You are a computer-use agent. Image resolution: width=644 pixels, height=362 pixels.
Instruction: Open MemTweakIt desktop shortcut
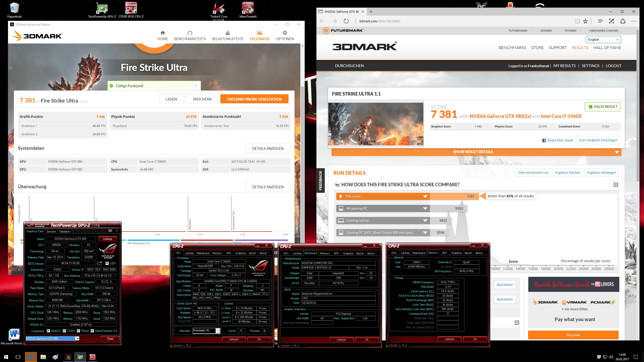pyautogui.click(x=248, y=10)
